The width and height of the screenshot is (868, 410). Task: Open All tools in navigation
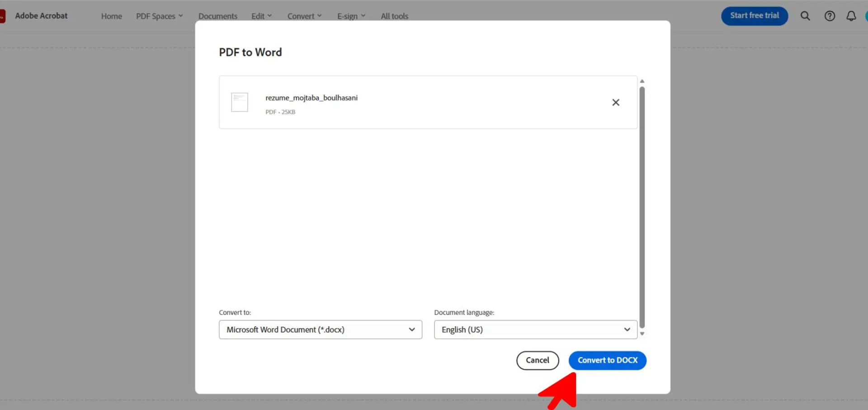394,16
